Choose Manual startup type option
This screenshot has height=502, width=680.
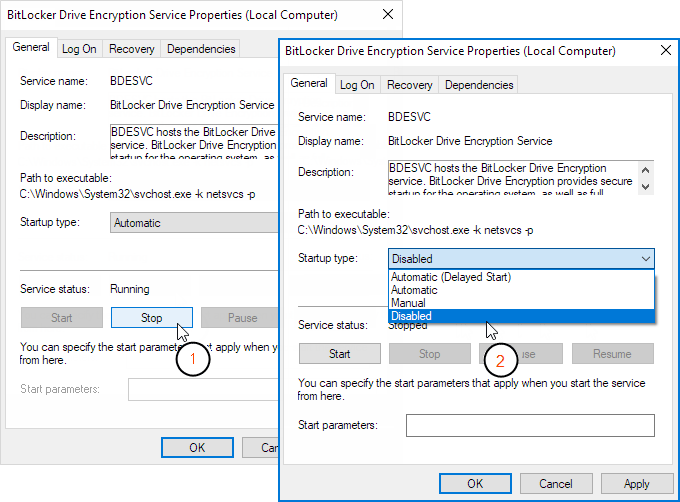pyautogui.click(x=521, y=303)
